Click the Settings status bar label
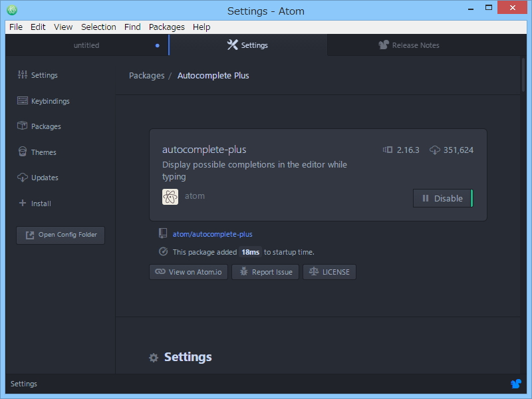Screen dimensions: 532x399 click(x=24, y=384)
